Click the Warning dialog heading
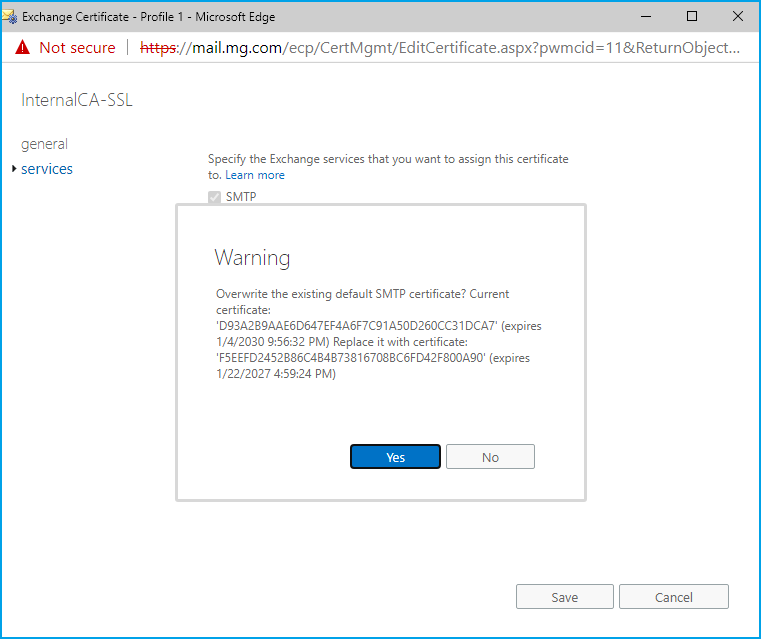The image size is (761, 639). (x=252, y=258)
